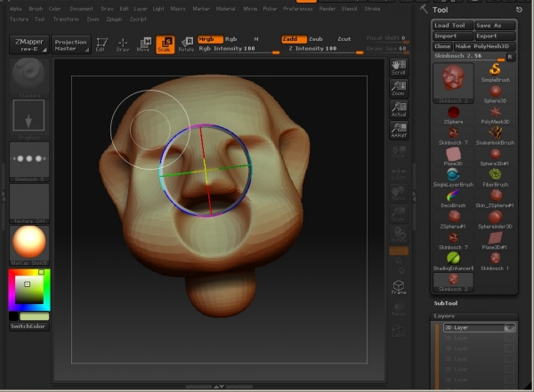Choose the ZSphere#1 tool
The height and width of the screenshot is (392, 534).
[453, 220]
